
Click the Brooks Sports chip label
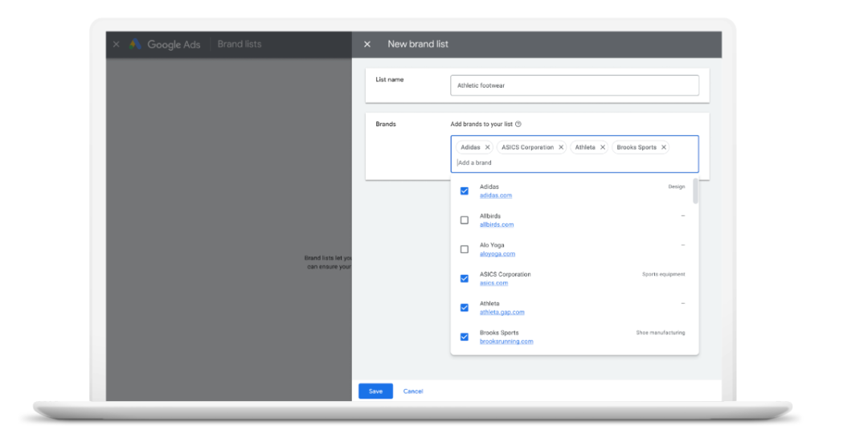tap(637, 147)
